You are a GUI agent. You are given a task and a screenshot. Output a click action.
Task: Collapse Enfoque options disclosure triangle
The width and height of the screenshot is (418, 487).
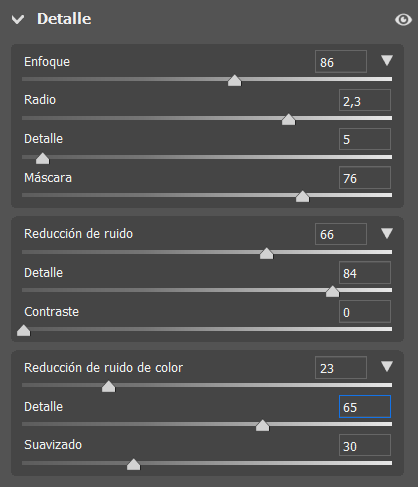tap(387, 60)
